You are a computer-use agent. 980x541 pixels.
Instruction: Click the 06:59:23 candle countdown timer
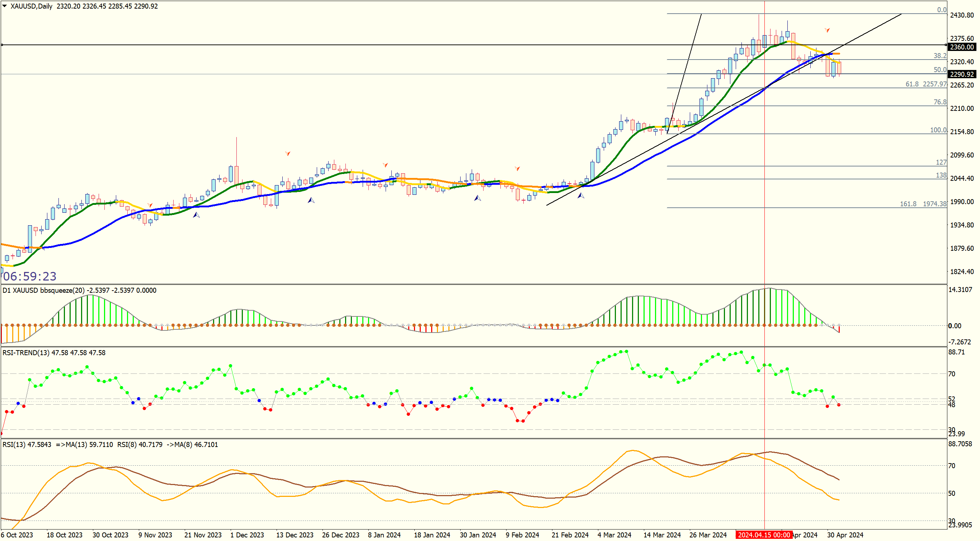click(30, 276)
